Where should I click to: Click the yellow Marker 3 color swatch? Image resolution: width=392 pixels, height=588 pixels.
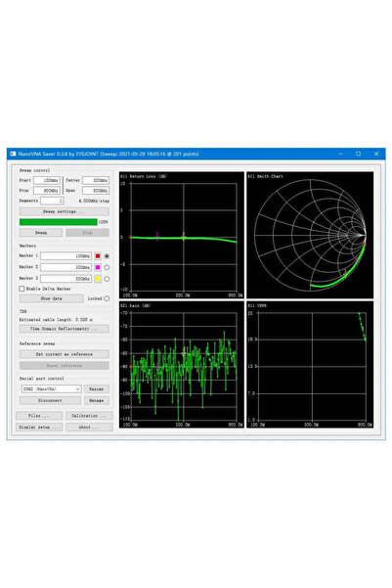click(98, 279)
